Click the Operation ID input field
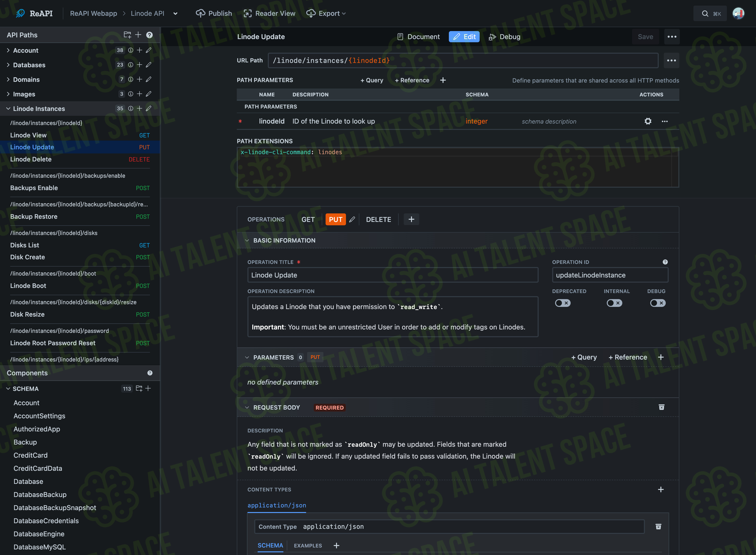The width and height of the screenshot is (756, 555). (610, 275)
